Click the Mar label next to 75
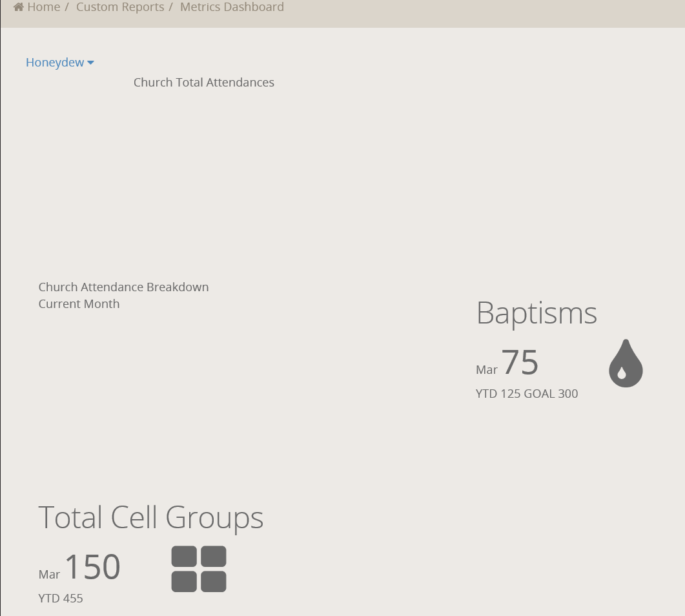This screenshot has height=616, width=685. [487, 370]
